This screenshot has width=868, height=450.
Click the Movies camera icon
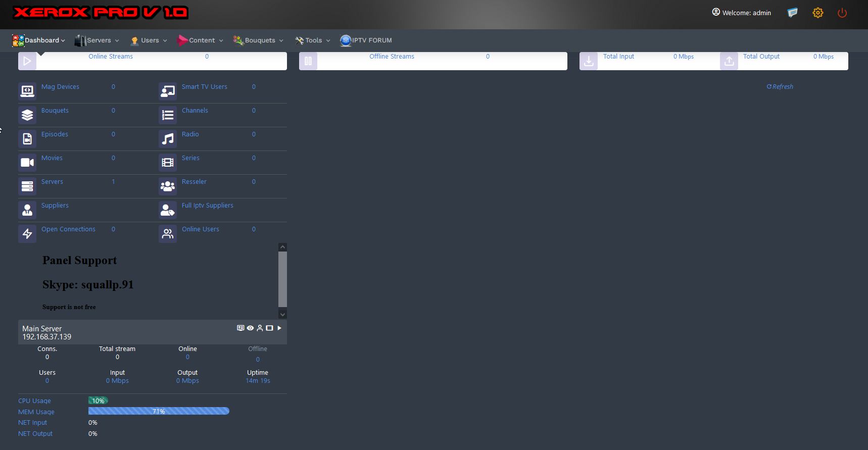[27, 163]
